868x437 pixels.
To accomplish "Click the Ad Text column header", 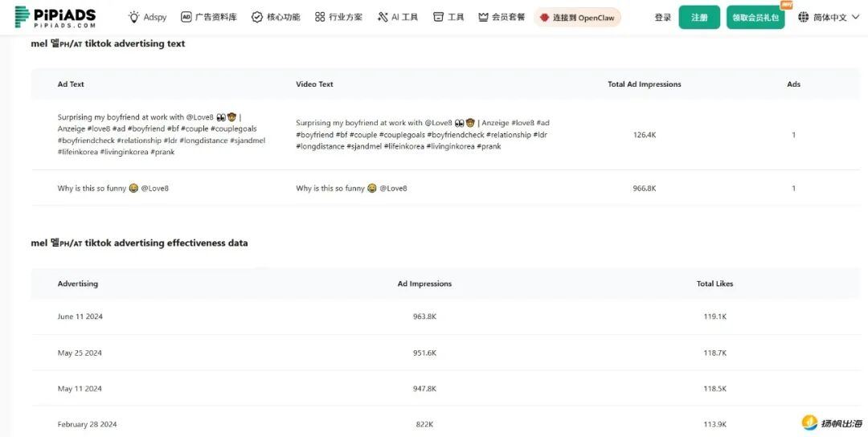I will (x=71, y=84).
